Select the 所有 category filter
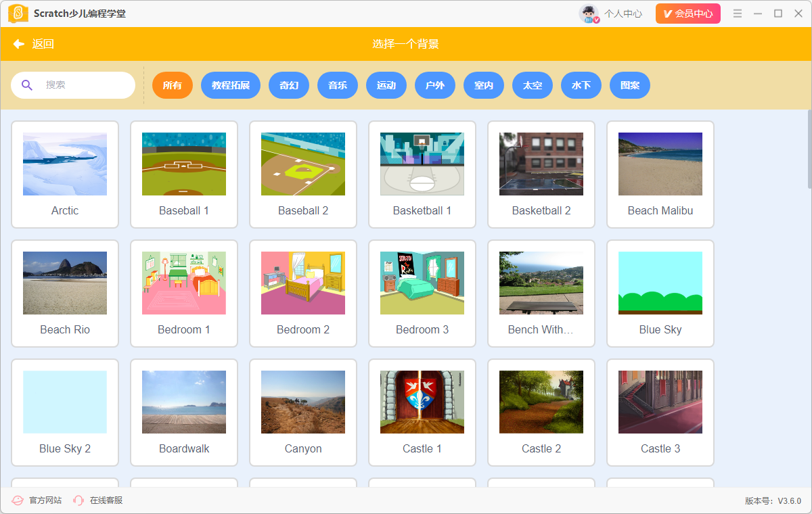Image resolution: width=812 pixels, height=514 pixels. tap(173, 85)
